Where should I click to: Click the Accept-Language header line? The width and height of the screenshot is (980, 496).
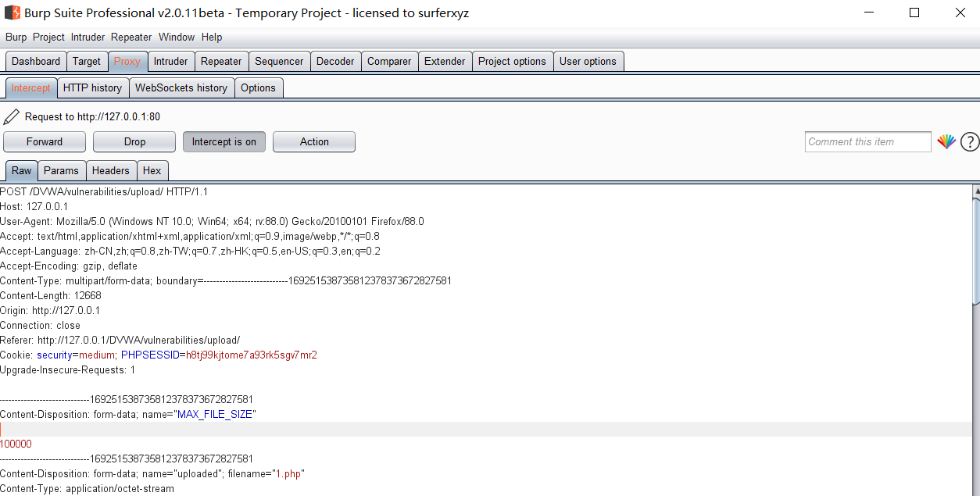[x=190, y=252]
